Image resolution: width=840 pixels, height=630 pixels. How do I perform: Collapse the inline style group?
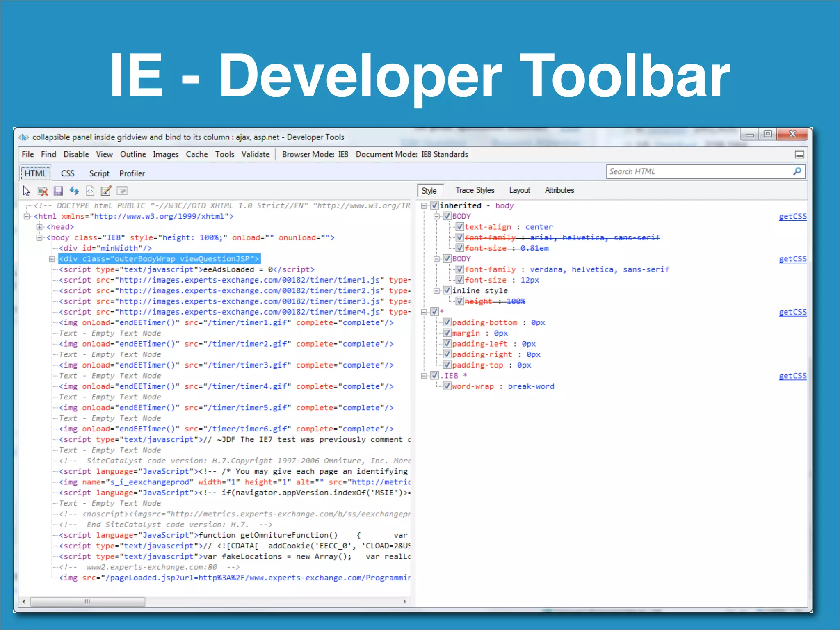437,291
